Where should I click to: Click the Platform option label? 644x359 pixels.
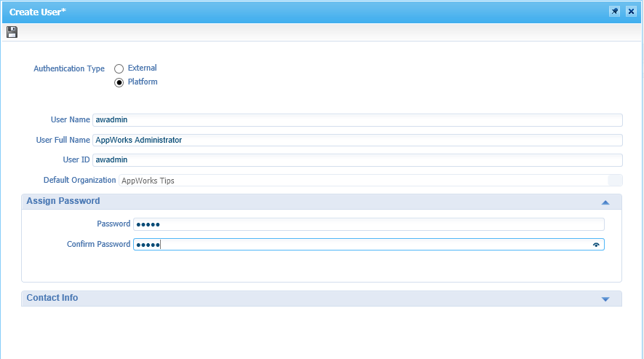point(143,82)
